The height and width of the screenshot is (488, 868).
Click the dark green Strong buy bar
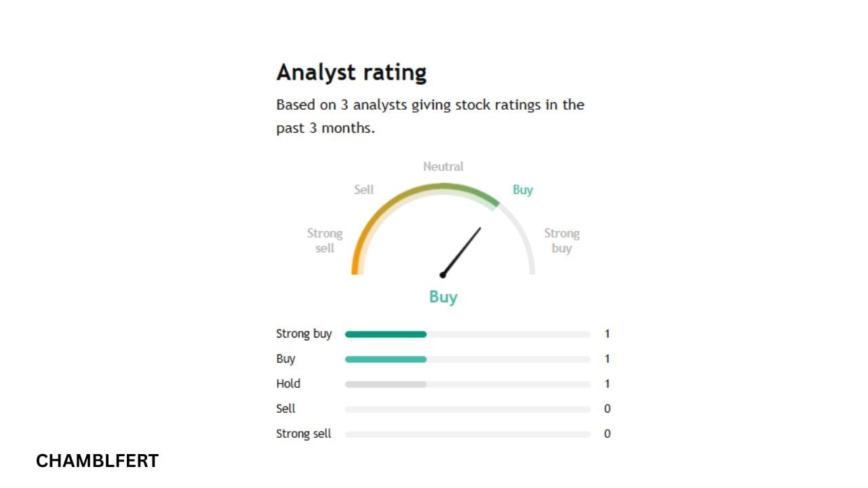pyautogui.click(x=385, y=334)
